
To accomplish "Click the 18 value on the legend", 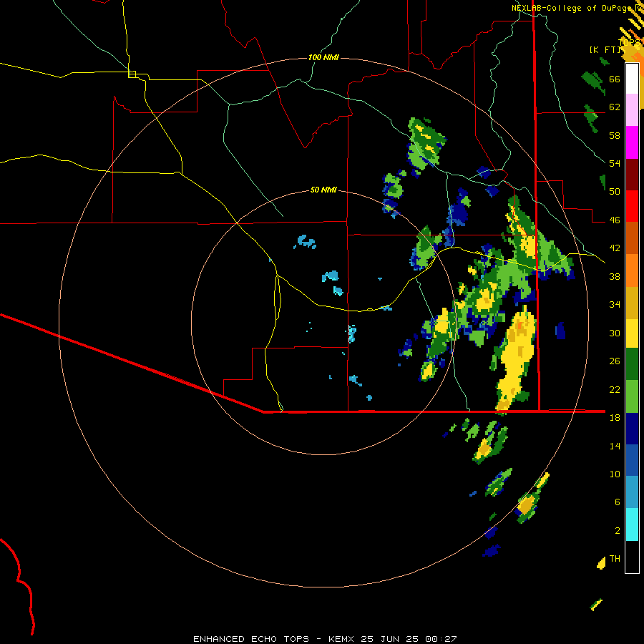I will [615, 418].
